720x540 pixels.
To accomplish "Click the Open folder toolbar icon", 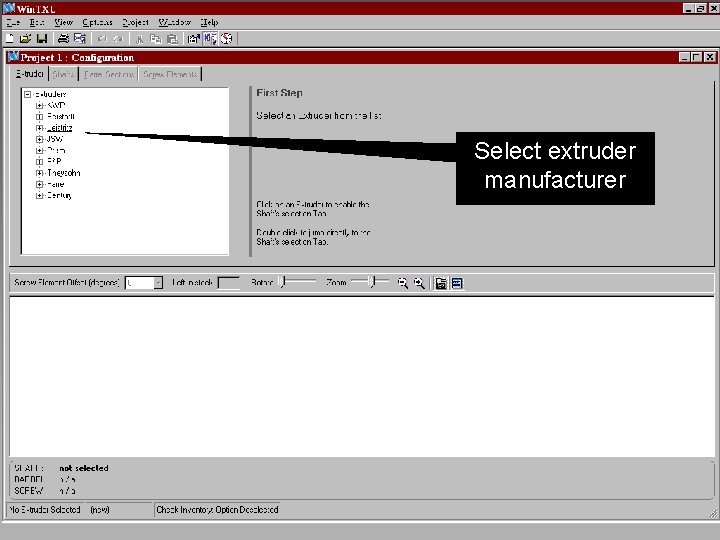I will (25, 39).
